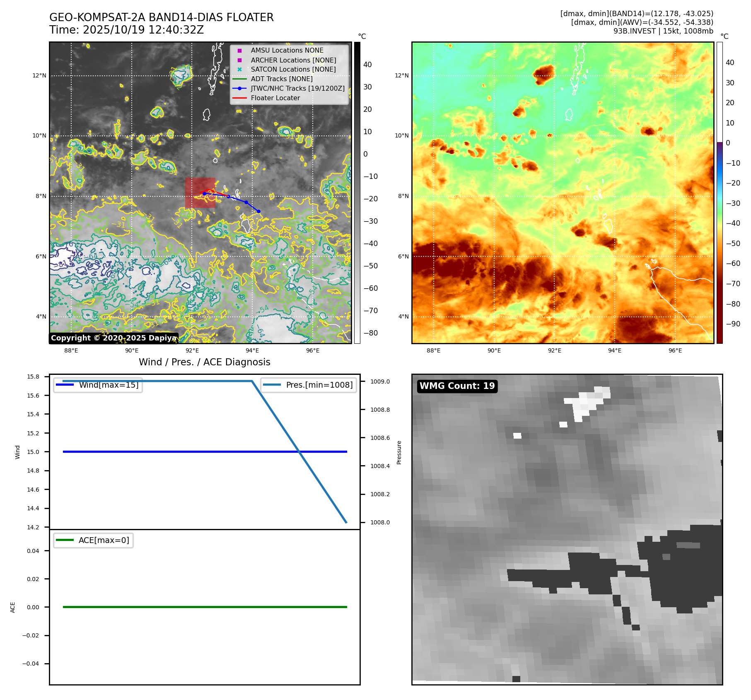This screenshot has height=700, width=751.
Task: Click the Wind[max=15] legend entry
Action: point(98,385)
